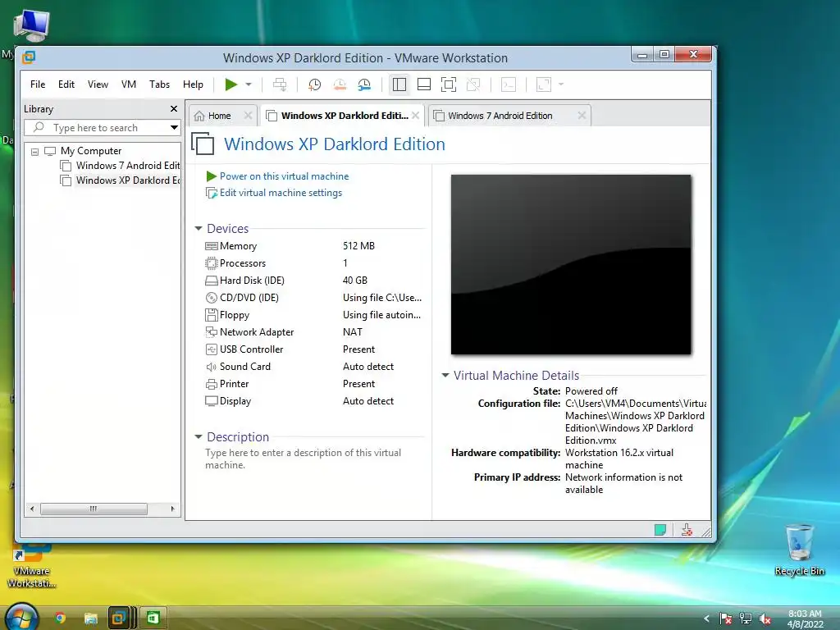840x630 pixels.
Task: Click the CD/DVD (IDE) device entry
Action: click(x=249, y=298)
